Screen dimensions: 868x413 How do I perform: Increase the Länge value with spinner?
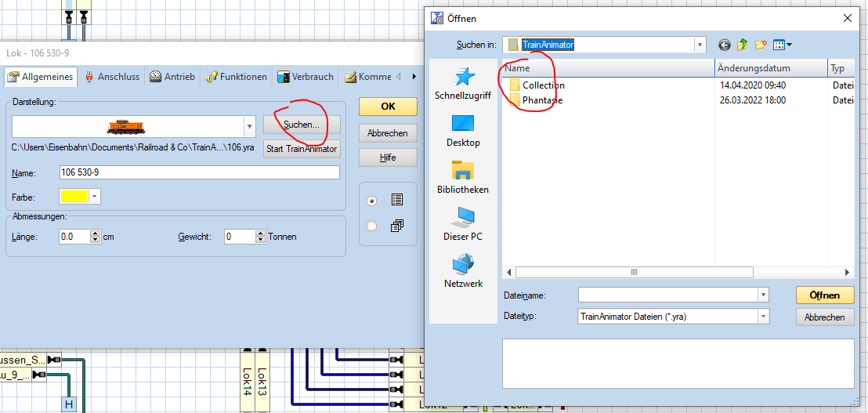[x=96, y=233]
